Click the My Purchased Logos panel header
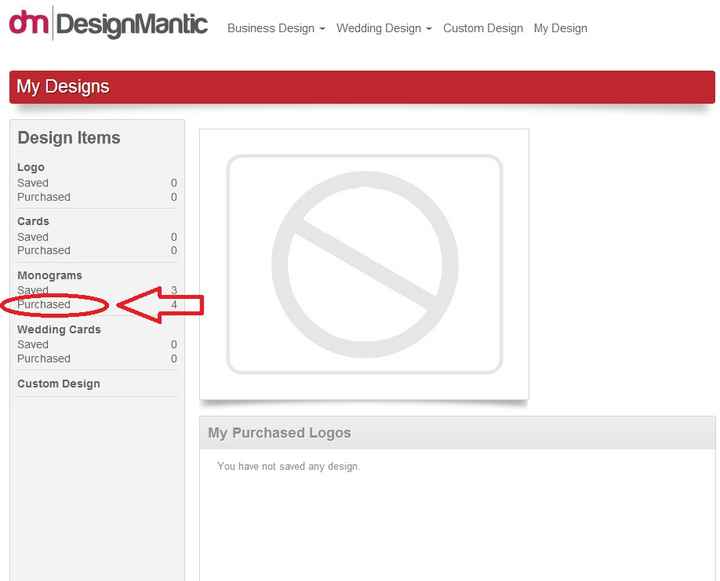The height and width of the screenshot is (581, 720). click(456, 433)
